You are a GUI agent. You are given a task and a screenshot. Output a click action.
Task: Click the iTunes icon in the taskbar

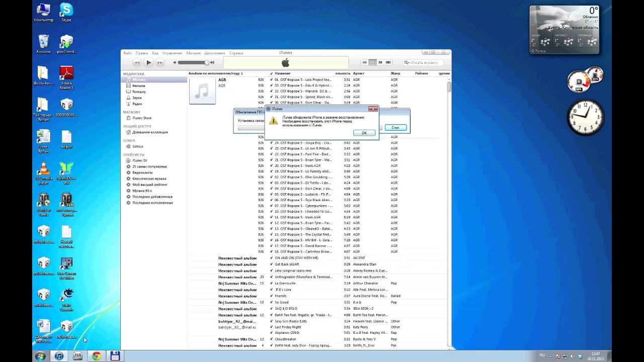pyautogui.click(x=59, y=356)
